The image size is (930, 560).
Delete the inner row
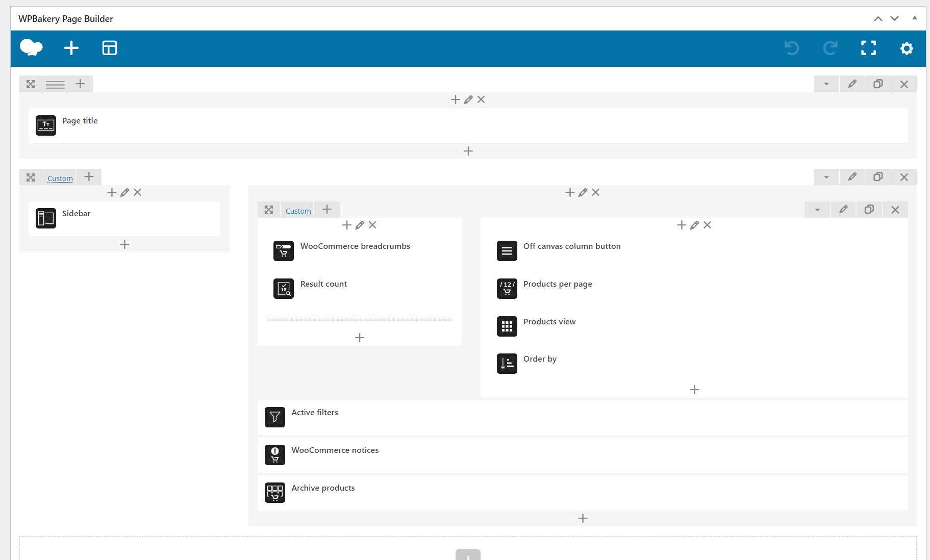(895, 210)
